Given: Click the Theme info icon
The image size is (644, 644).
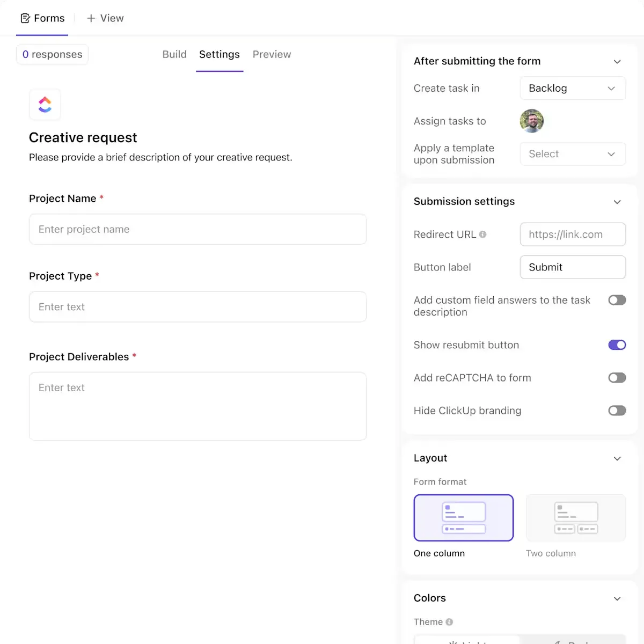Looking at the screenshot, I should (449, 622).
